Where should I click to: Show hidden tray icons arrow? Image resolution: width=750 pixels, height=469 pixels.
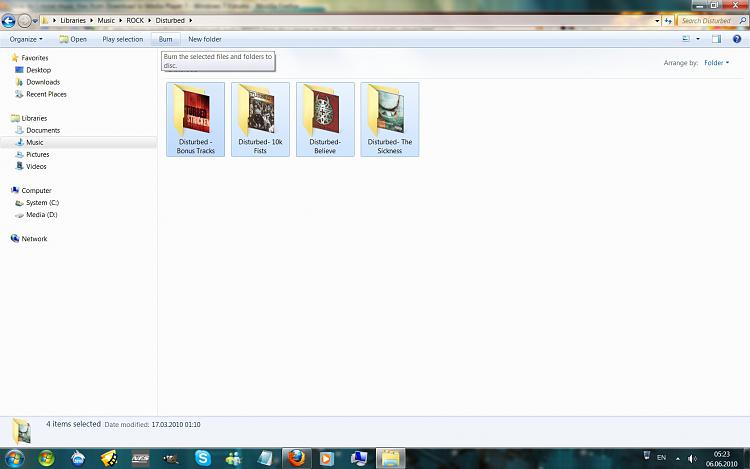pos(677,458)
